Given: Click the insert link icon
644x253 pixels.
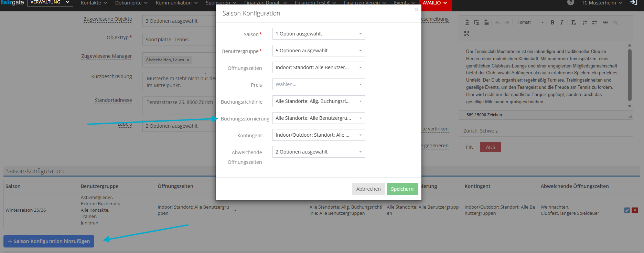Looking at the screenshot, I should 606,22.
